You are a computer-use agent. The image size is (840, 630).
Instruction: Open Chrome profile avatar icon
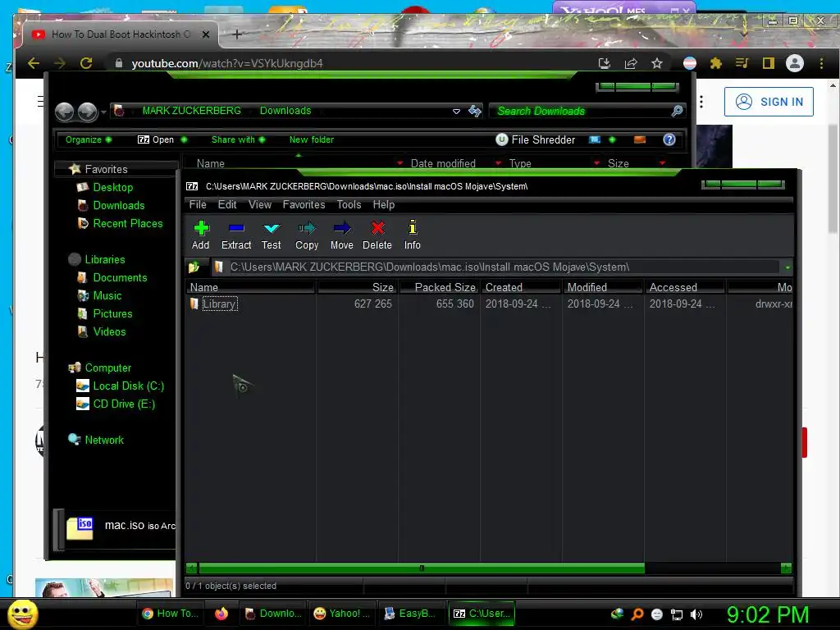(794, 63)
